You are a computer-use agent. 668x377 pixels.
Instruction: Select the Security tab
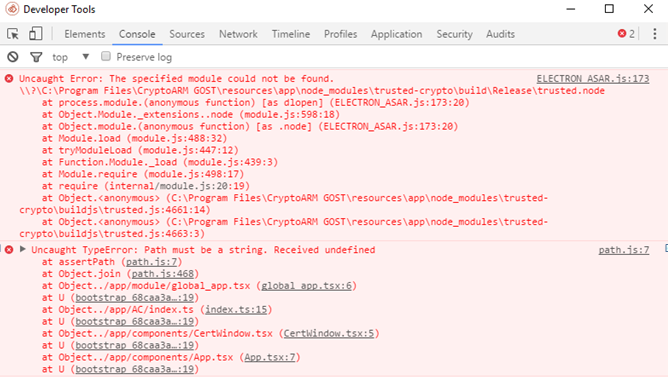click(454, 34)
